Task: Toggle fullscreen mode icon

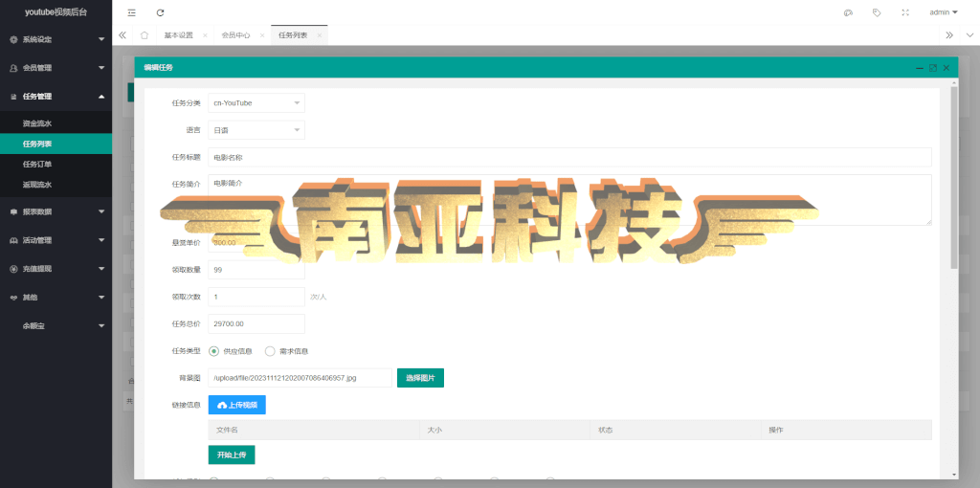Action: pyautogui.click(x=905, y=12)
